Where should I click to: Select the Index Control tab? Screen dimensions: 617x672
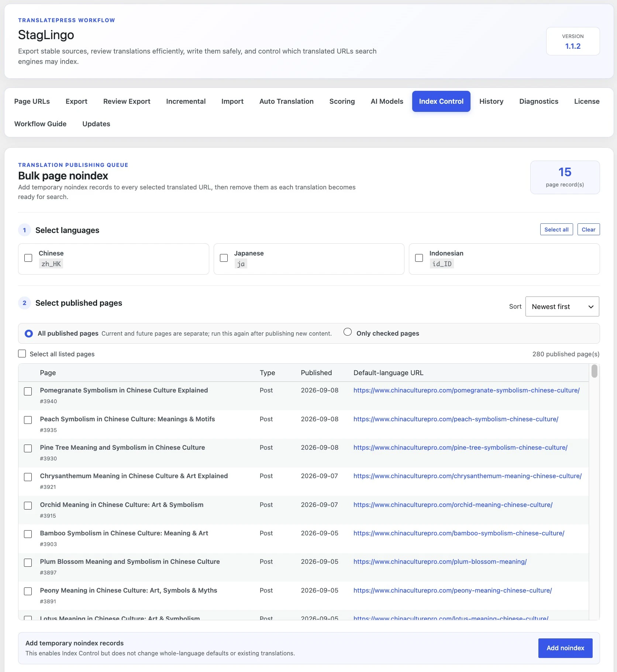click(441, 101)
